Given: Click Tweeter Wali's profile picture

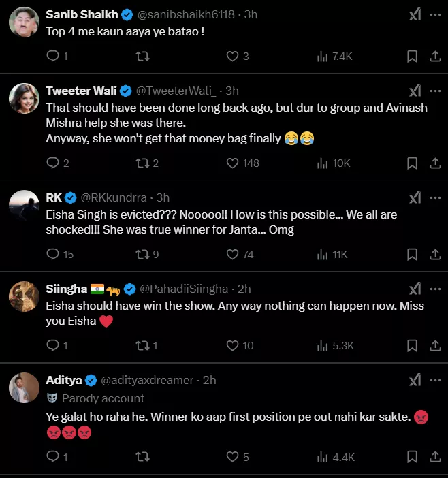Looking at the screenshot, I should tap(23, 99).
